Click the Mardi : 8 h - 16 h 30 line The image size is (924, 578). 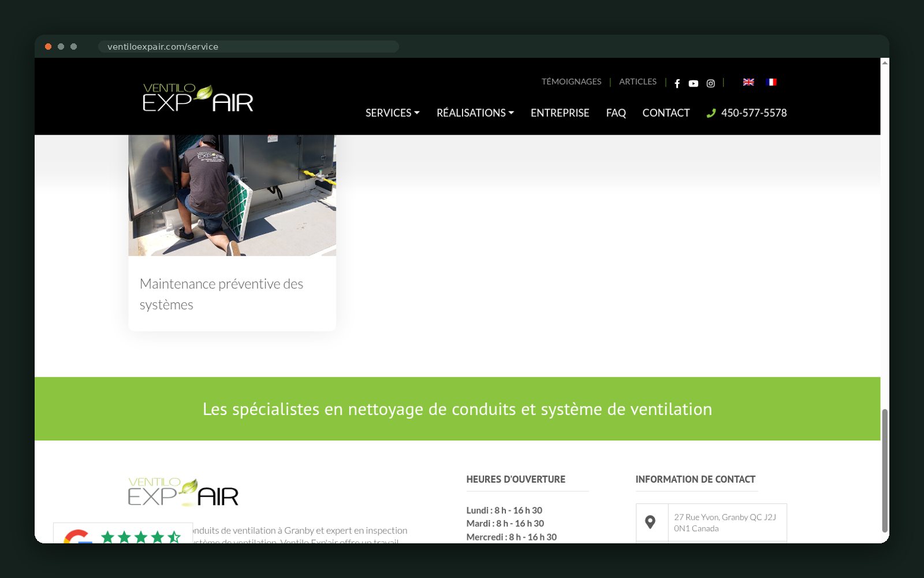click(505, 524)
